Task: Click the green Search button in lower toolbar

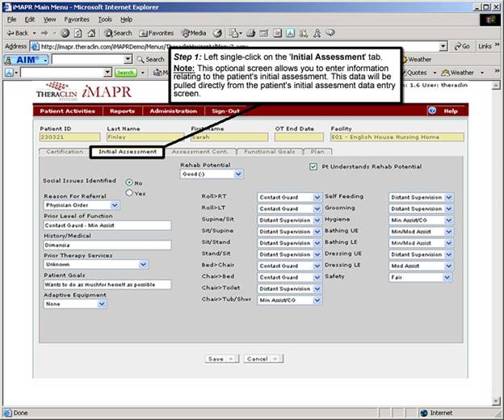Action: 126,73
